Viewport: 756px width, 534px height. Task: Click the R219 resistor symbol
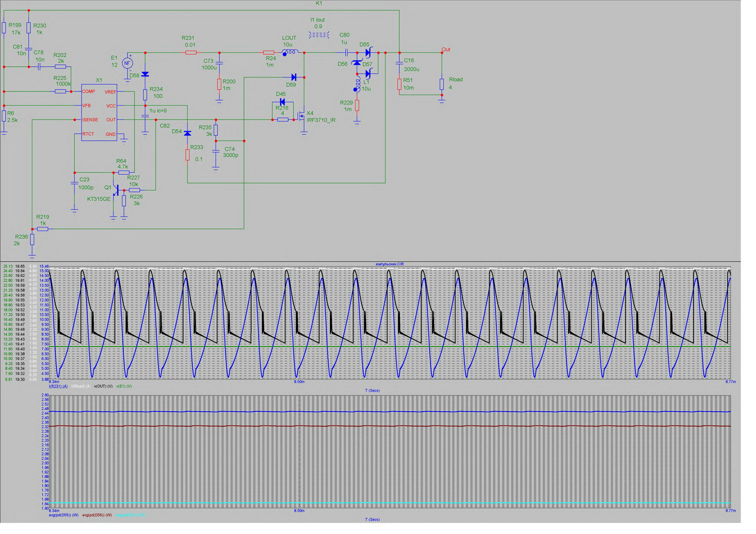coord(43,229)
